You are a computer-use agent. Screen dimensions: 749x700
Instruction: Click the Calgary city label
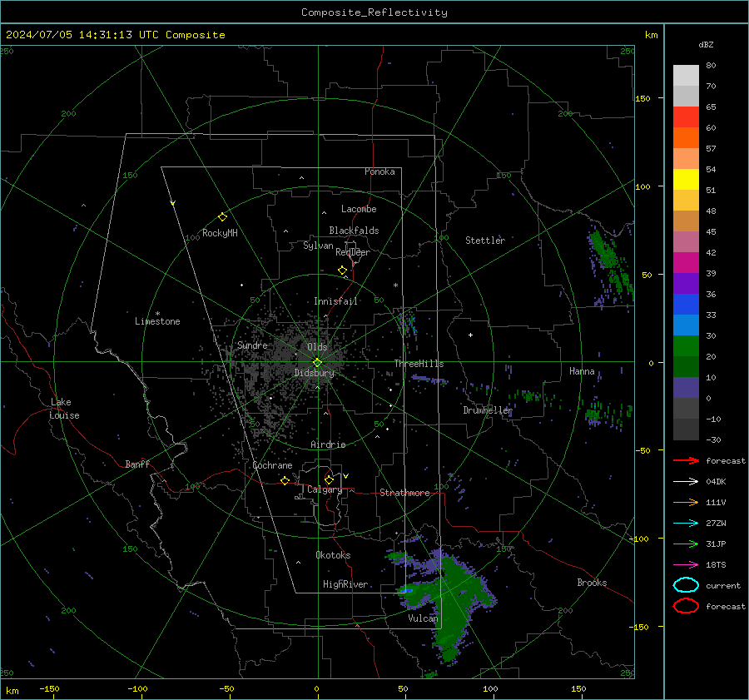325,489
